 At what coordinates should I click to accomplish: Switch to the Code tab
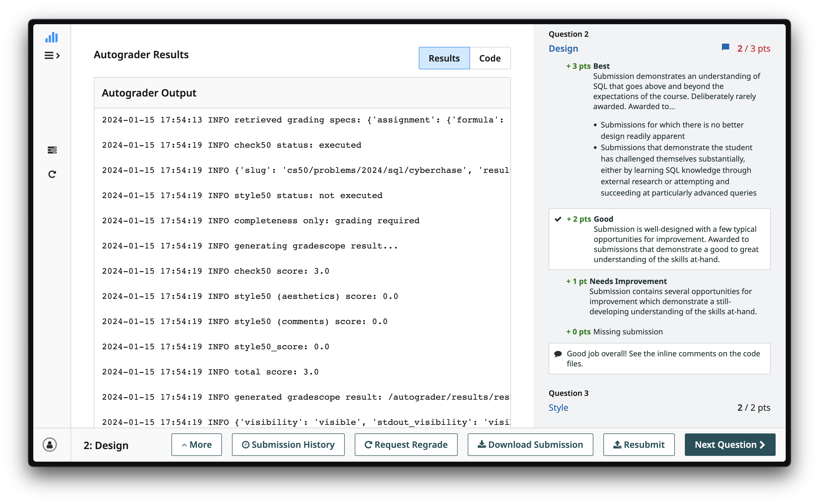pyautogui.click(x=489, y=58)
